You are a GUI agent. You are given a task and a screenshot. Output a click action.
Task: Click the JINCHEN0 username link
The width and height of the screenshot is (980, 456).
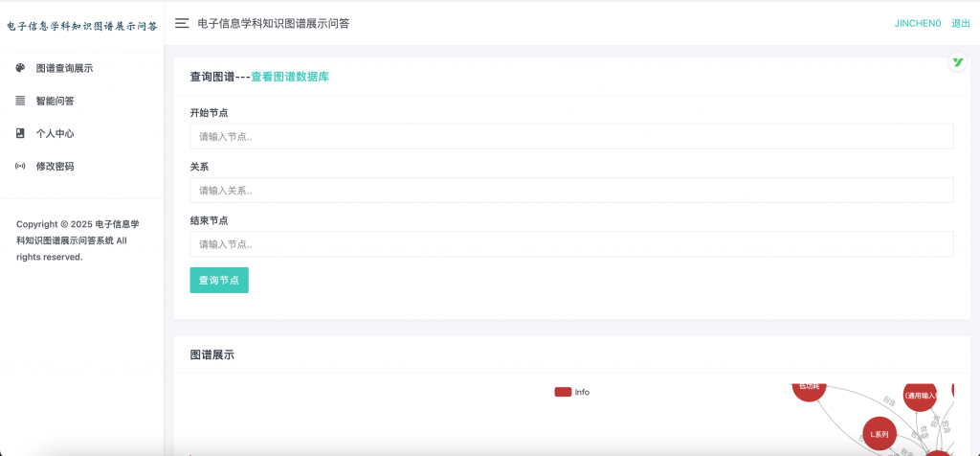(918, 24)
